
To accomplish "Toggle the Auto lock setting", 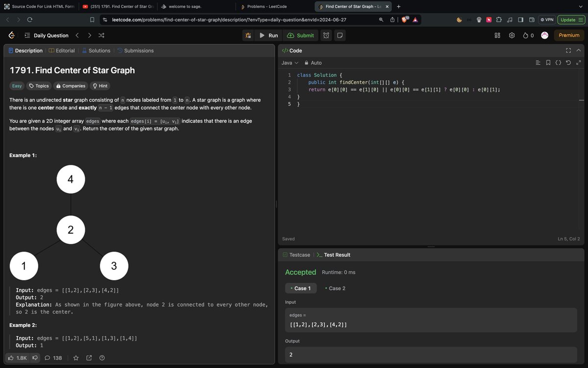I will (x=313, y=63).
